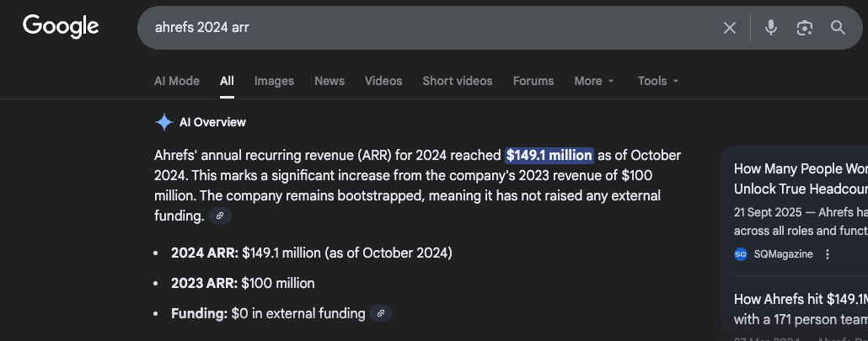The image size is (868, 341).
Task: Click the '2023 ARR:' bullet line
Action: coord(243,284)
